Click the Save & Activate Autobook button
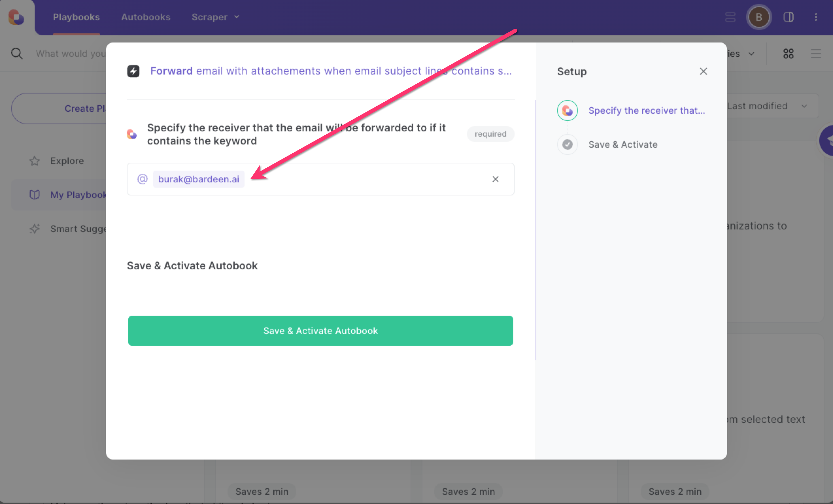Screen dimensions: 833x504 point(320,330)
